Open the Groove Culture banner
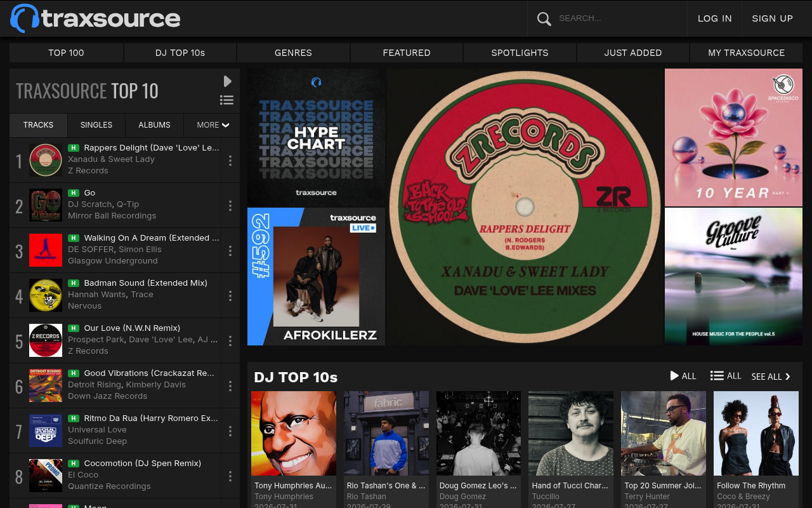812x508 pixels. (733, 276)
